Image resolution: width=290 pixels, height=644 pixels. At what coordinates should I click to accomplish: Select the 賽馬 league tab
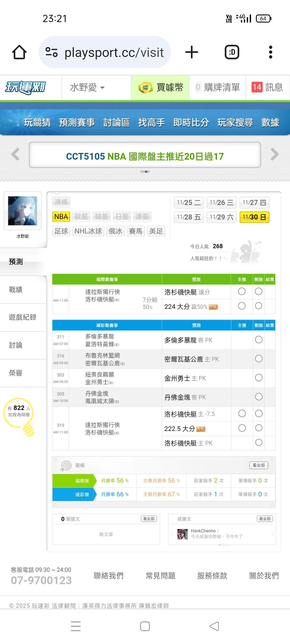pyautogui.click(x=136, y=231)
